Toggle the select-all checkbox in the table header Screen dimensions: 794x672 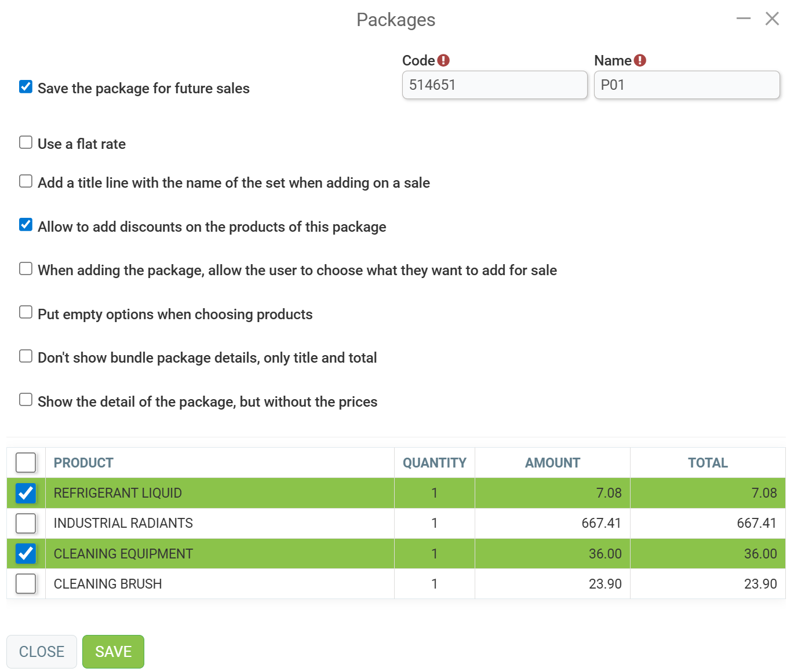click(26, 463)
